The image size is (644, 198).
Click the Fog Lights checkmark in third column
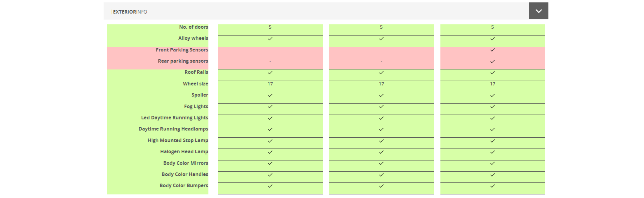point(492,107)
